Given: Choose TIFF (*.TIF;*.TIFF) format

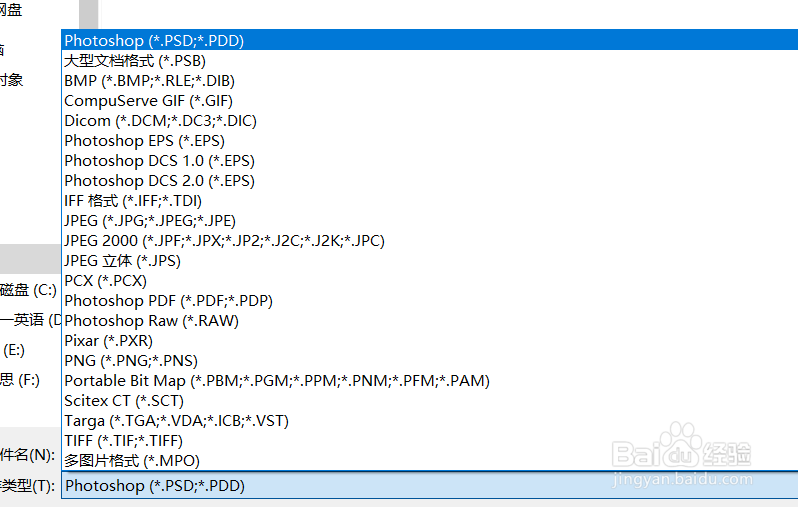Looking at the screenshot, I should 430,440.
